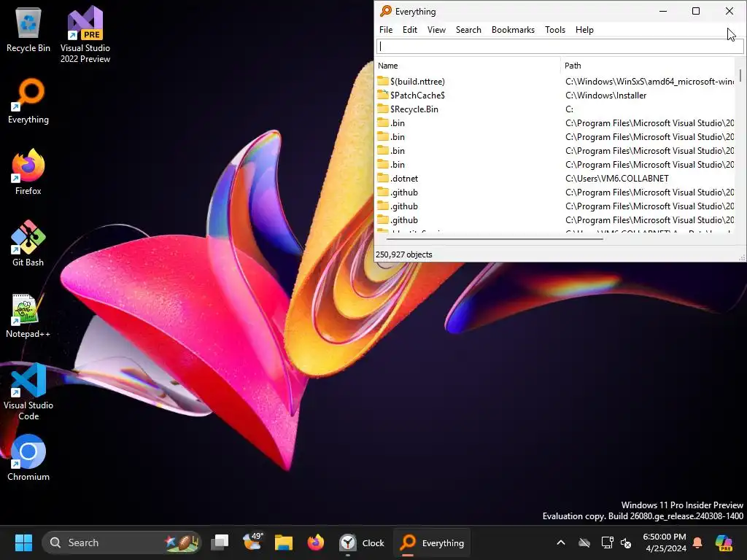Click the Everything title bar icon
747x560 pixels.
click(385, 11)
